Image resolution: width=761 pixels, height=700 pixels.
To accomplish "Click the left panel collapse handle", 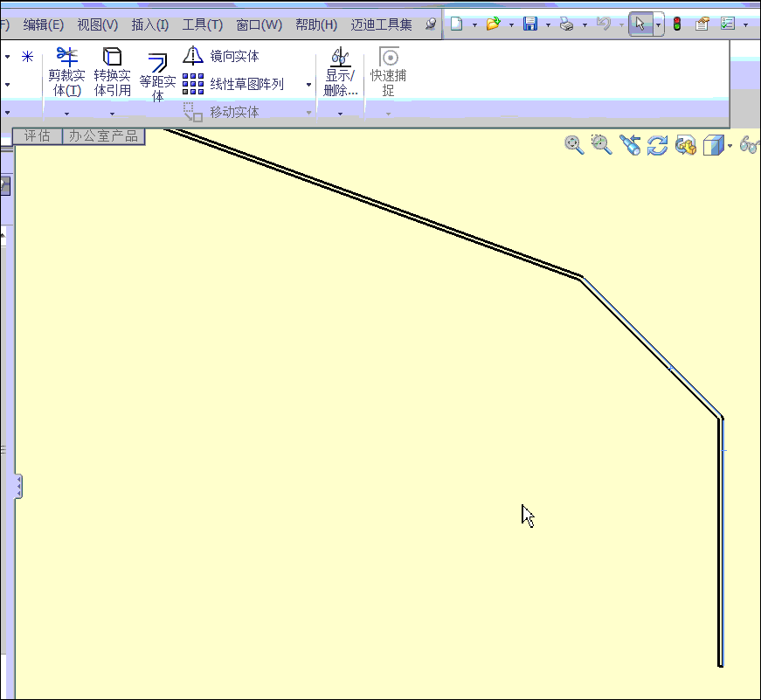I will click(18, 487).
